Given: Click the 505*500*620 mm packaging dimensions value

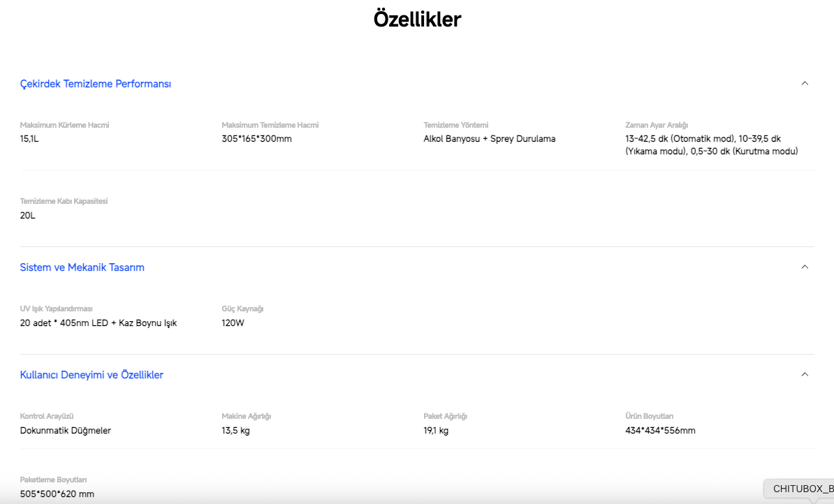Looking at the screenshot, I should tap(57, 494).
